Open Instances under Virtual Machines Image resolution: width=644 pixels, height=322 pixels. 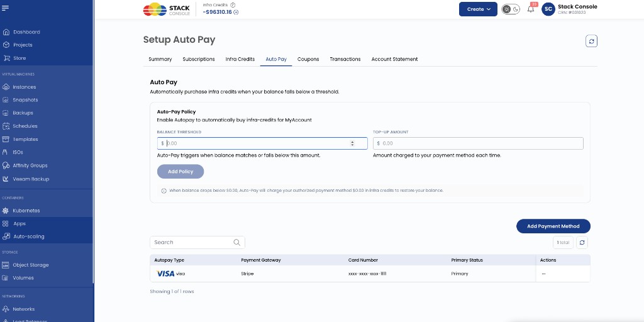click(x=25, y=87)
